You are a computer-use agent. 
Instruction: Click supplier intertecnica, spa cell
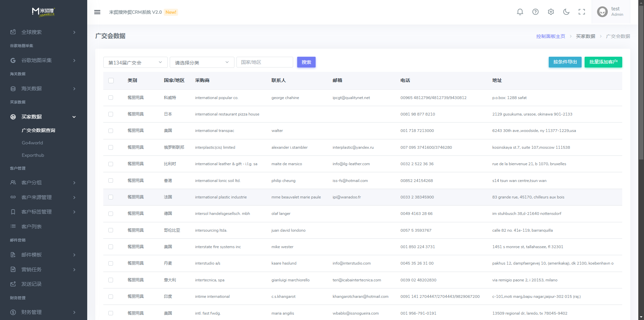(210, 280)
